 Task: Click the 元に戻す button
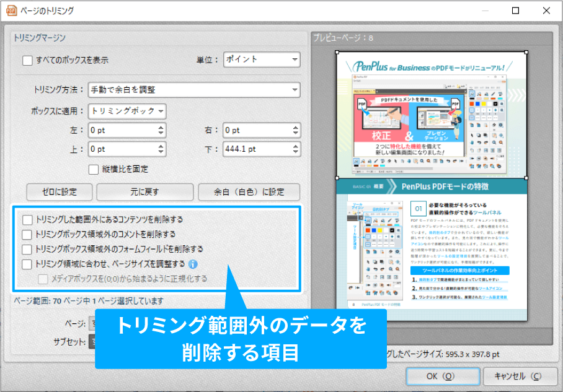pos(144,192)
